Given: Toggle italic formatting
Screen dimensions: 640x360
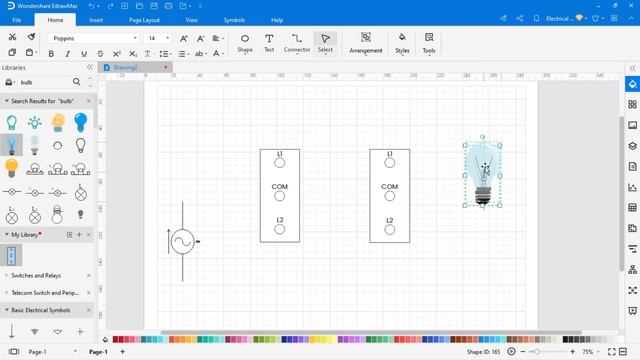Looking at the screenshot, I should pos(67,53).
